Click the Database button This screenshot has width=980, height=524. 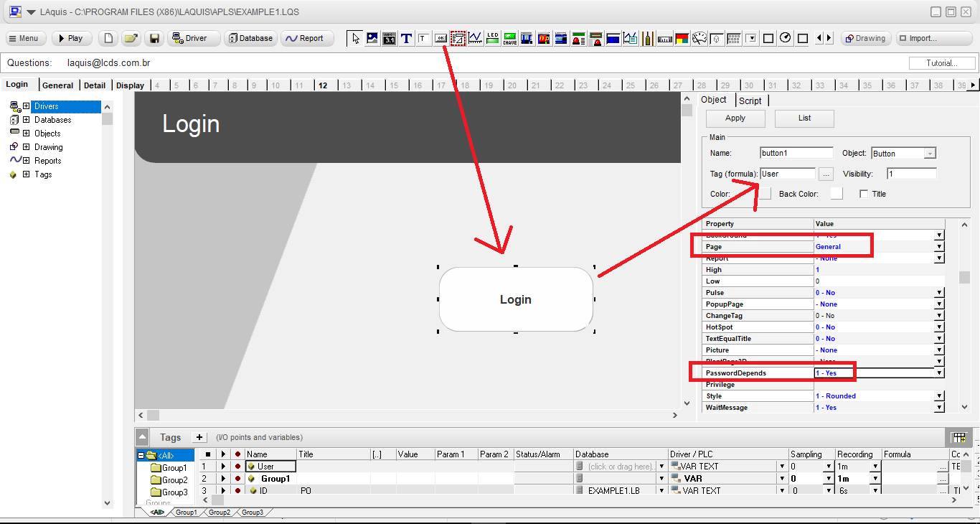[250, 38]
